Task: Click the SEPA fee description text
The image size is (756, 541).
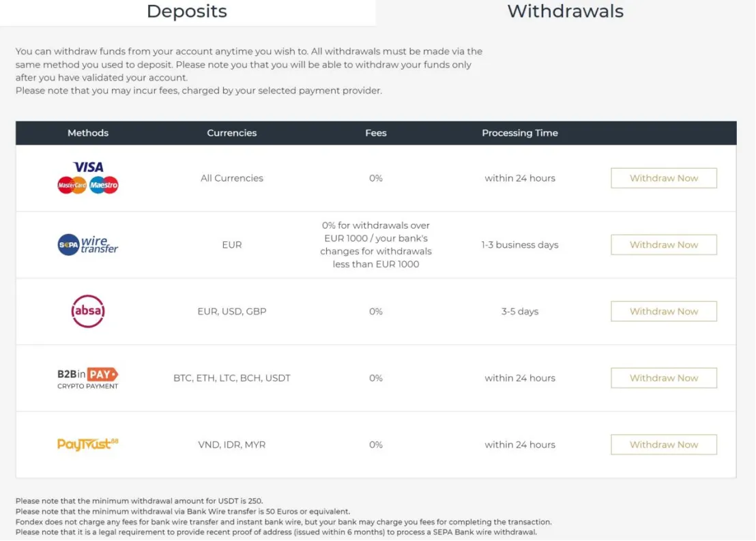Action: click(375, 244)
